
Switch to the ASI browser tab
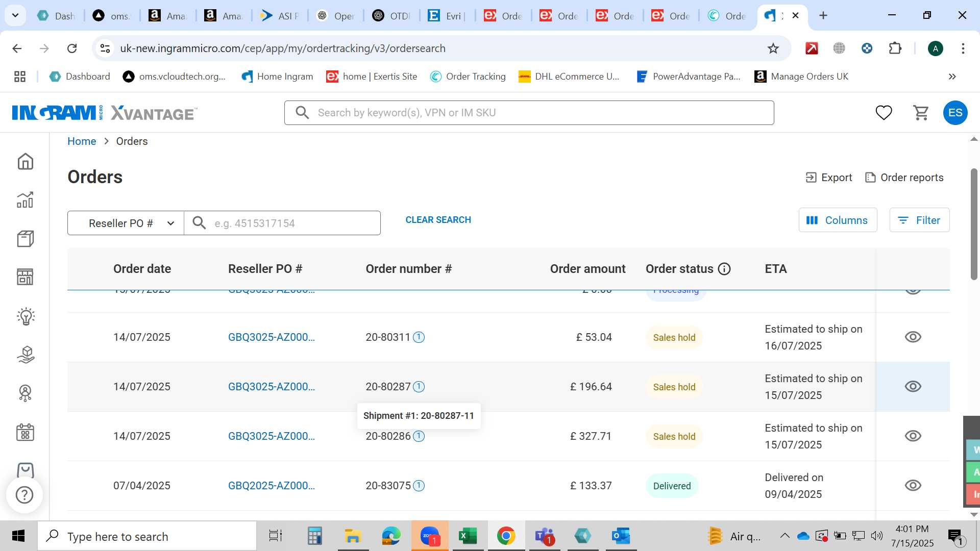tap(280, 16)
